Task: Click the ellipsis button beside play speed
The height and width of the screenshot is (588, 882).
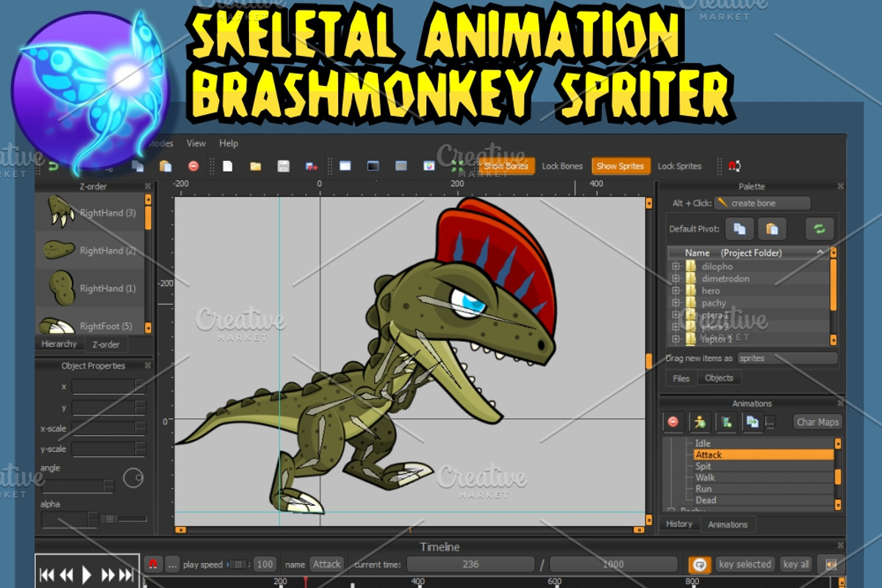Action: tap(172, 564)
